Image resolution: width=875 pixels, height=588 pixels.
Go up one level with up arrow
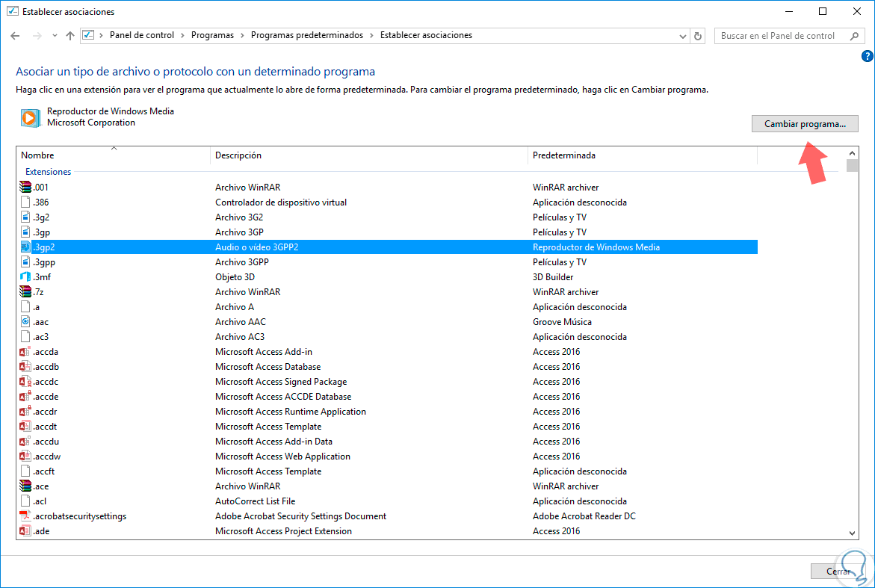point(69,36)
